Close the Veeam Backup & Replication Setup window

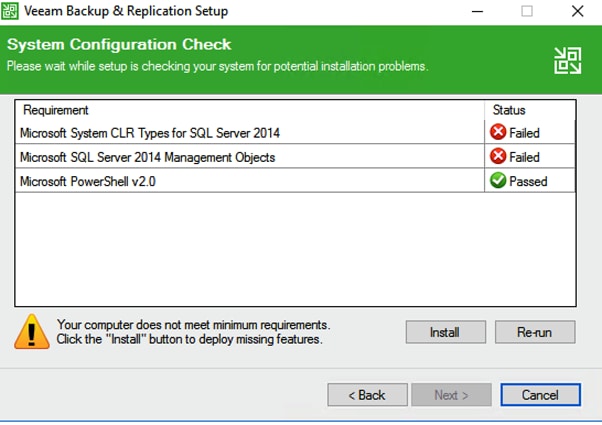(577, 11)
